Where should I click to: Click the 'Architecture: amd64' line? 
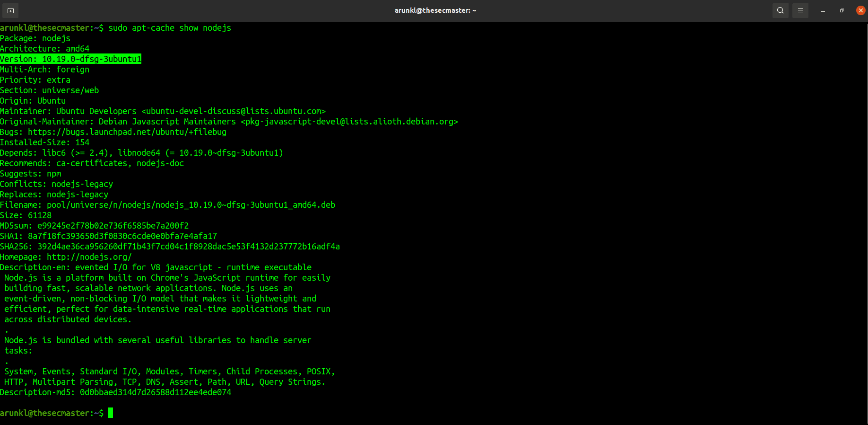pos(45,49)
